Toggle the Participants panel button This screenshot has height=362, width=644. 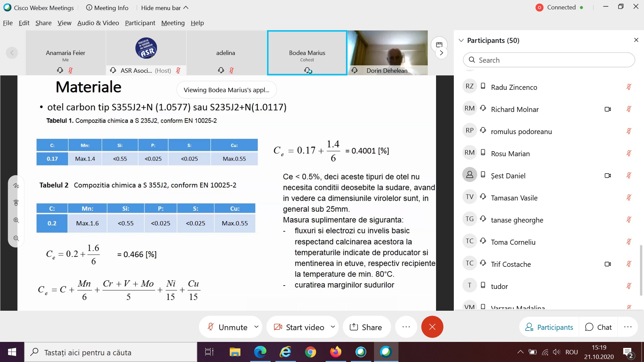click(549, 327)
